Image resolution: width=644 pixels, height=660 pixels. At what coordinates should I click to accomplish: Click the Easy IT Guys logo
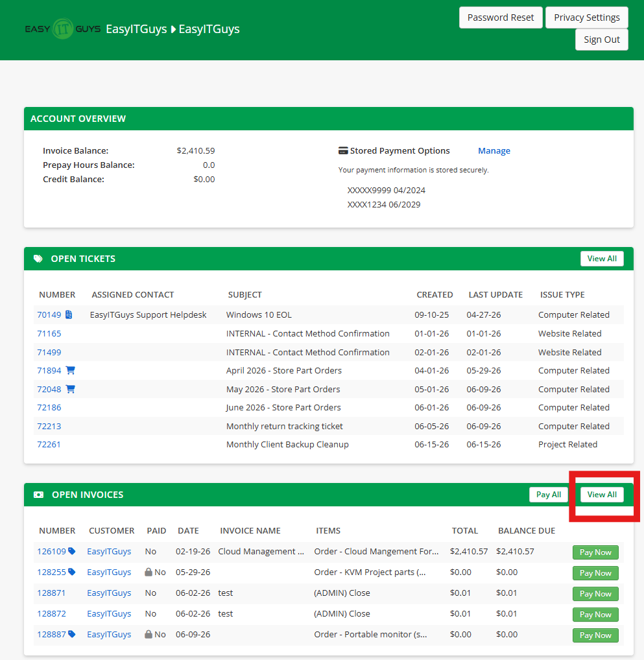coord(62,29)
